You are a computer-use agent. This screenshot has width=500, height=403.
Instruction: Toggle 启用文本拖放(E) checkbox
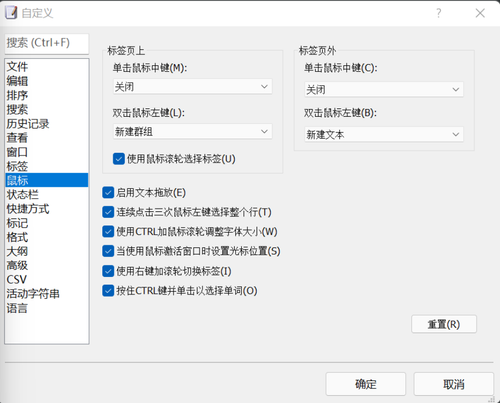point(108,193)
